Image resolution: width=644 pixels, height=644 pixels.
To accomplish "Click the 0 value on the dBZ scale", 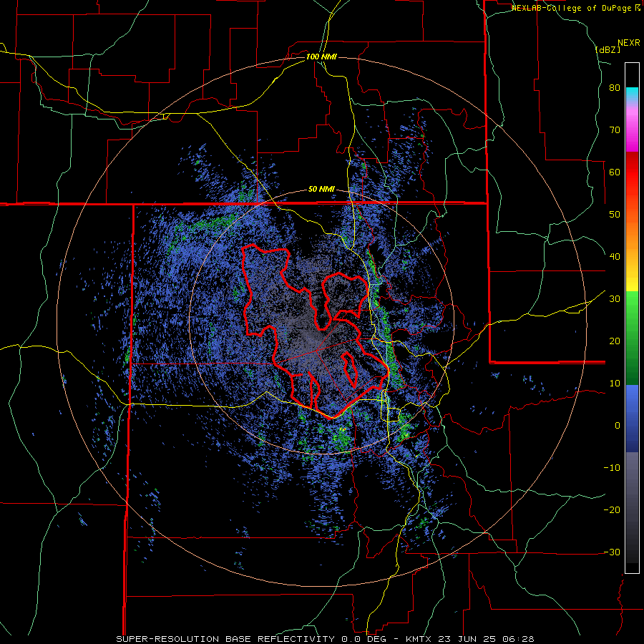I will click(x=618, y=426).
